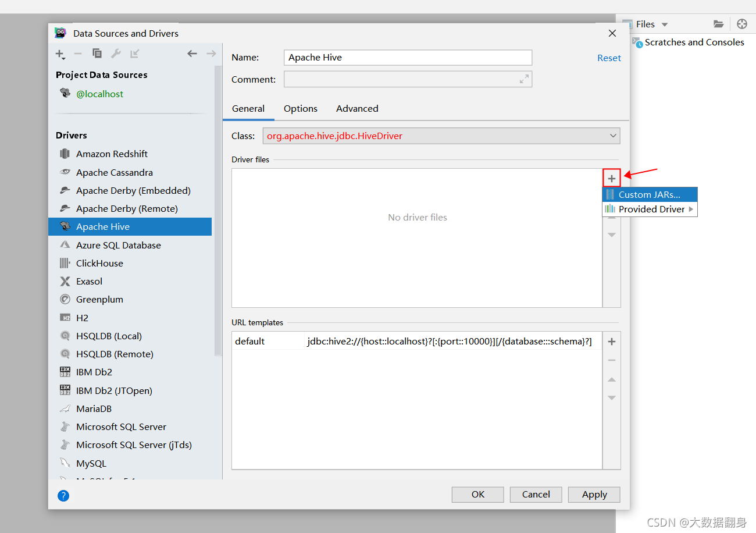Screen dimensions: 756x533
Task: Add a URL template with plus icon
Action: 612,342
